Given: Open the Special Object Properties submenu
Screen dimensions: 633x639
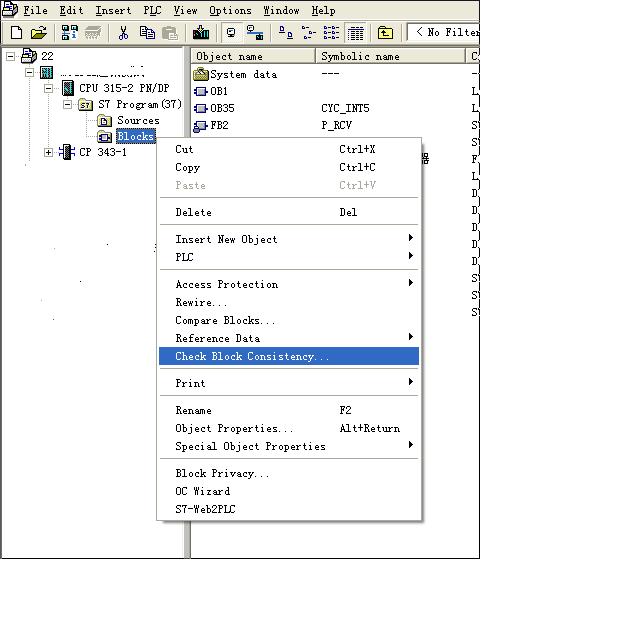Looking at the screenshot, I should (x=289, y=446).
